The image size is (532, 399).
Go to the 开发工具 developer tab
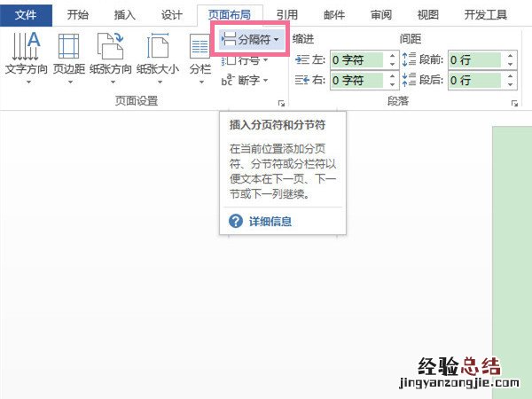[x=487, y=14]
